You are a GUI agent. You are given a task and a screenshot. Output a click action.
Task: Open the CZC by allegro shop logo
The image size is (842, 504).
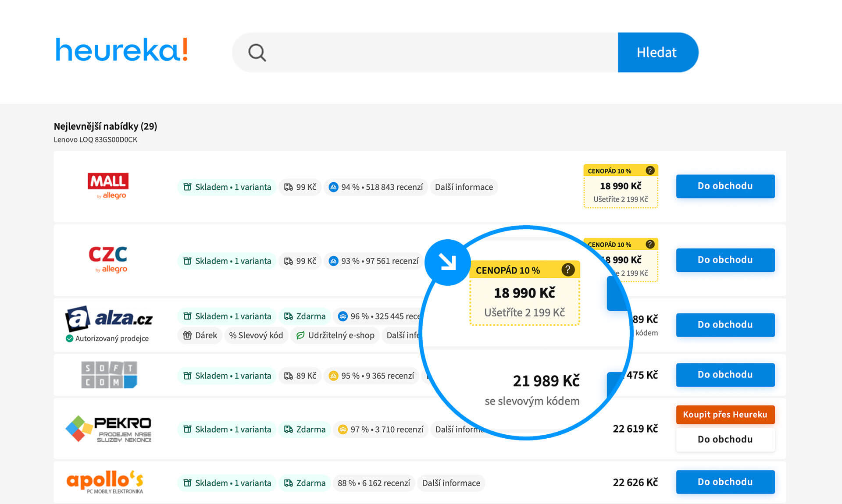108,259
